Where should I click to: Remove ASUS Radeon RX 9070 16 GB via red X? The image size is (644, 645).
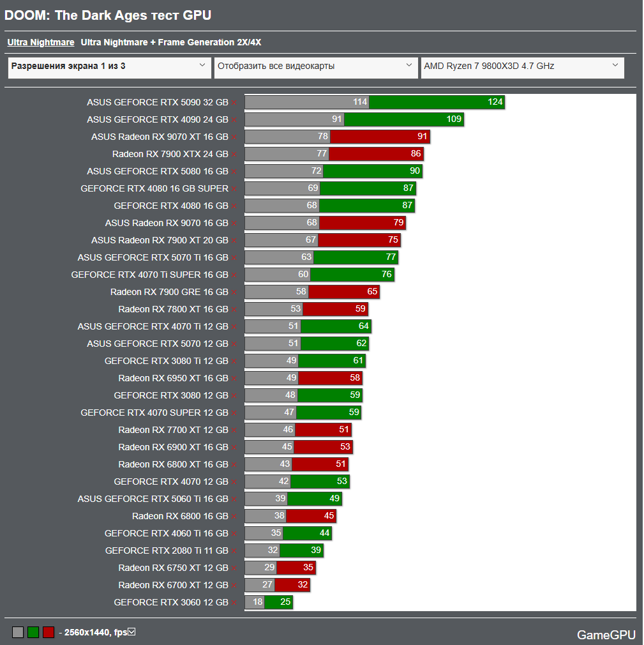coord(234,224)
